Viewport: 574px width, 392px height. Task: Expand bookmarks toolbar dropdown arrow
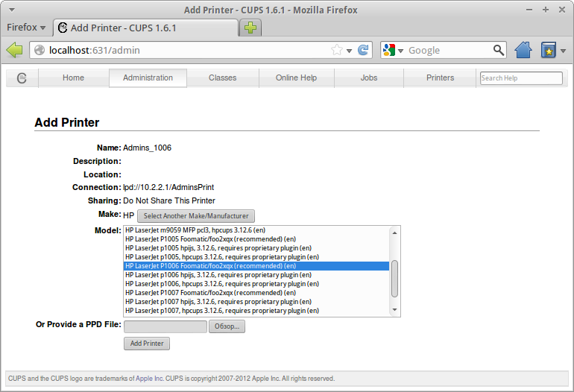coord(564,51)
